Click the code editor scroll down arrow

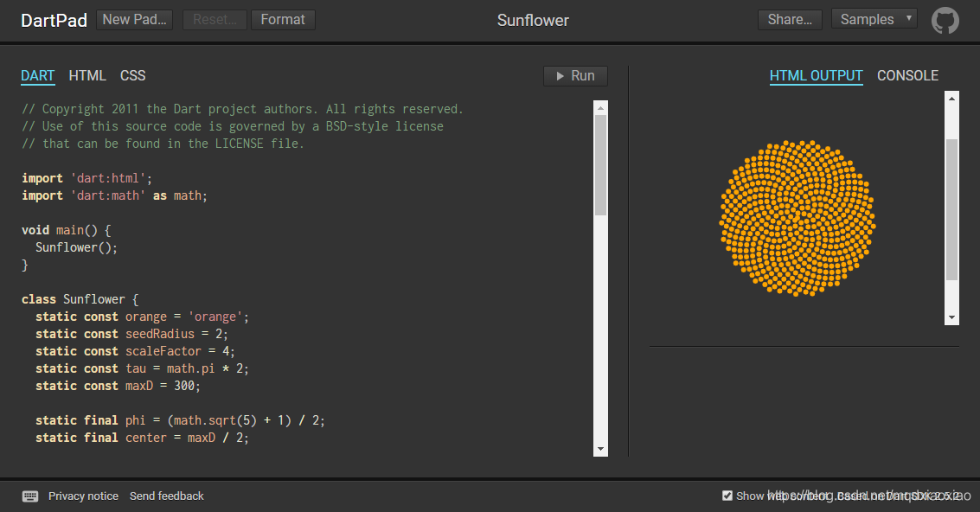tap(600, 449)
